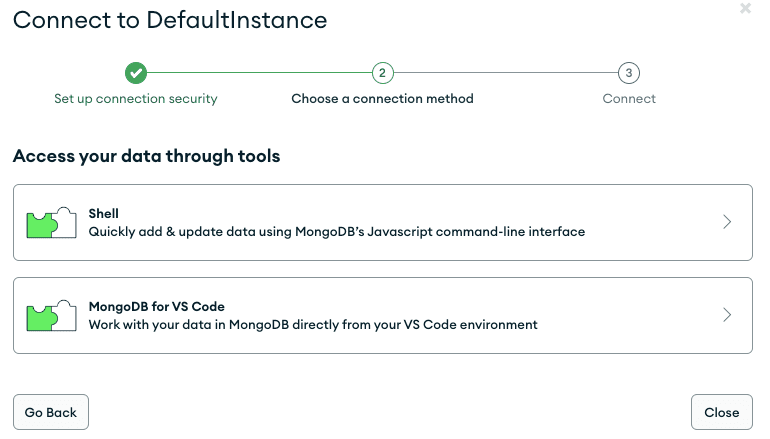Jump to the "Connect" step label

tap(629, 99)
